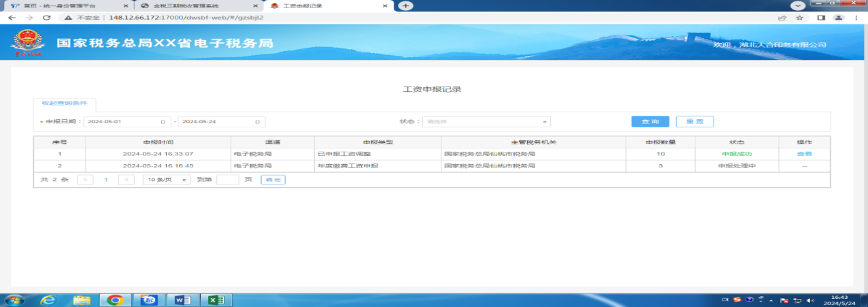Click the 申报成功 status text

(737, 154)
